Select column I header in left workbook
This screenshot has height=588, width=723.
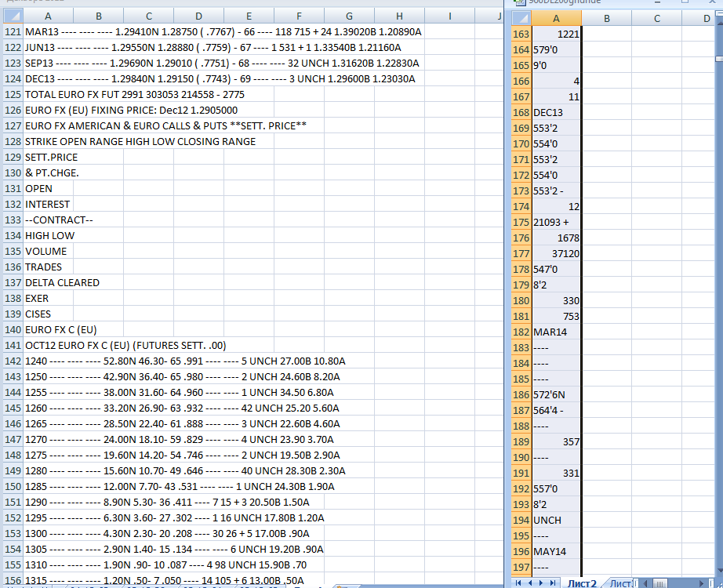click(449, 16)
